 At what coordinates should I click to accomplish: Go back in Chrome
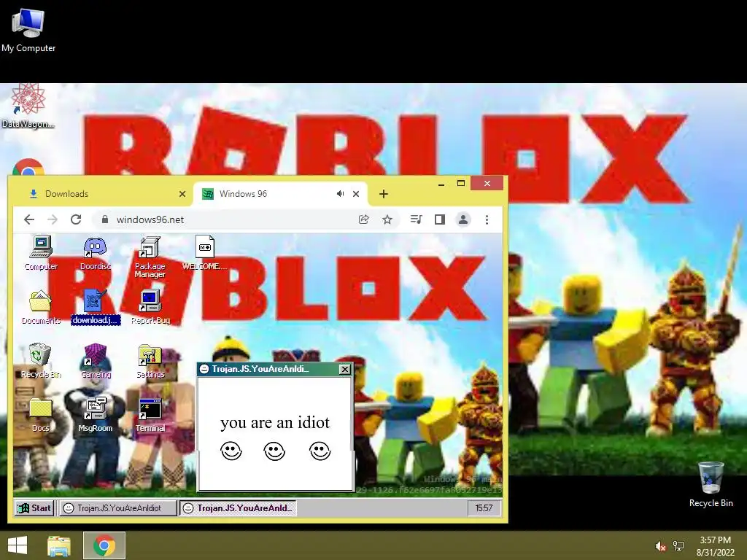pos(29,219)
